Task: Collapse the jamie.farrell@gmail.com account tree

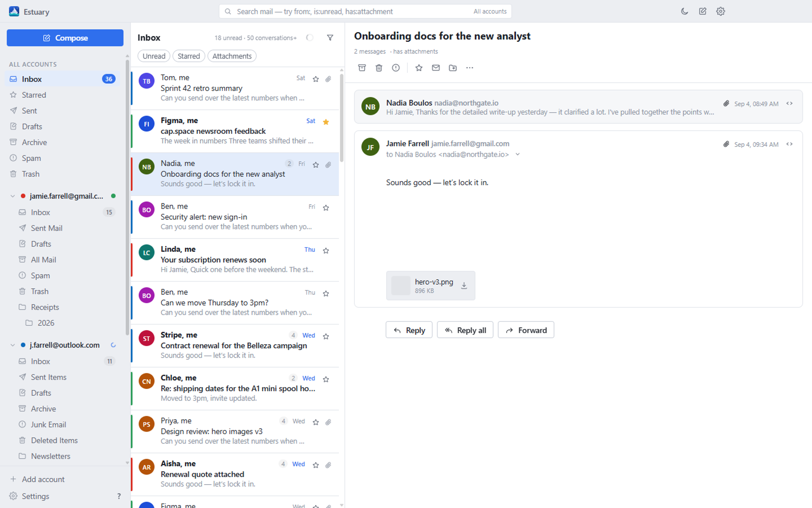Action: 12,196
